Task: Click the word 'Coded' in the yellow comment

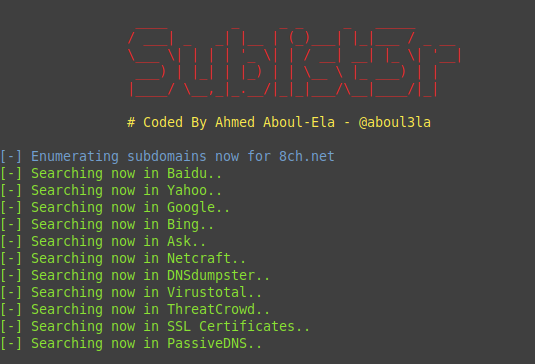Action: [x=163, y=122]
